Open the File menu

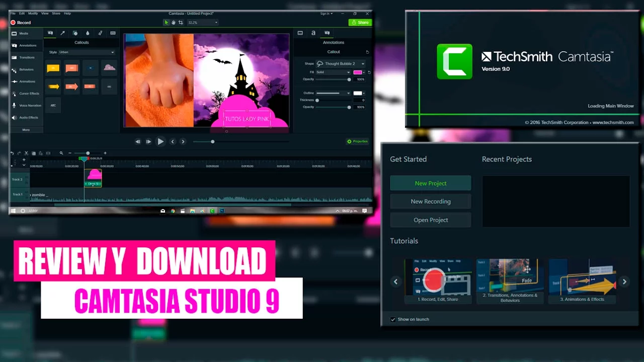coord(13,14)
